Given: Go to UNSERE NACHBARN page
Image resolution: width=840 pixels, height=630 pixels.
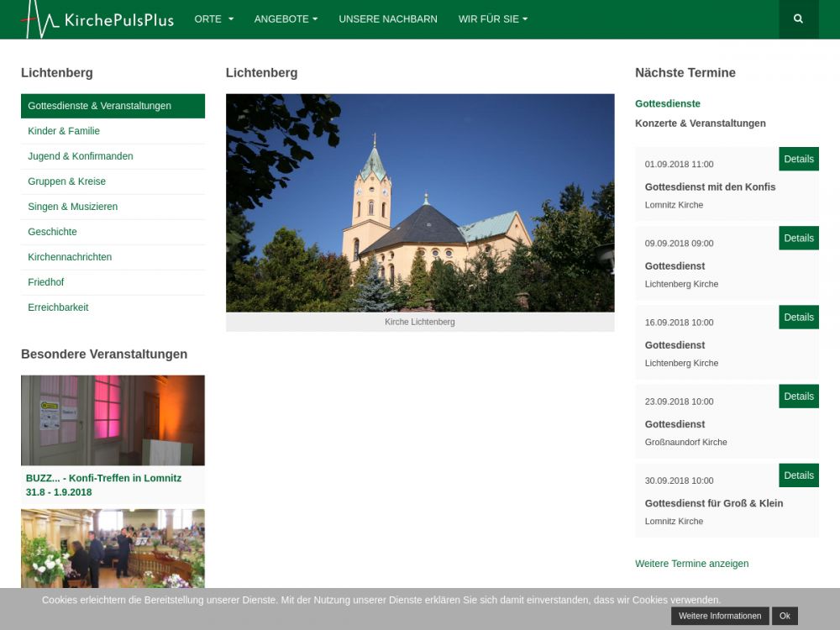Looking at the screenshot, I should tap(388, 18).
